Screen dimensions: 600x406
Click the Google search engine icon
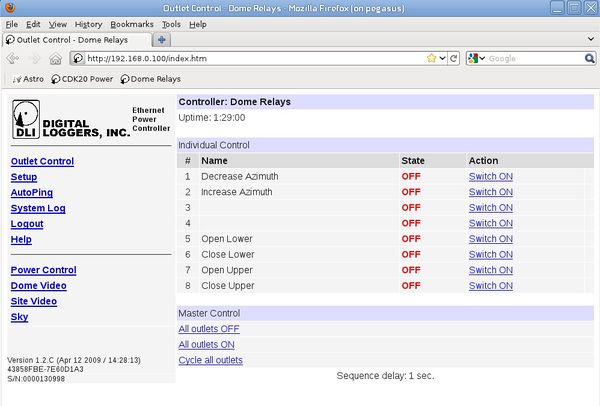(473, 58)
